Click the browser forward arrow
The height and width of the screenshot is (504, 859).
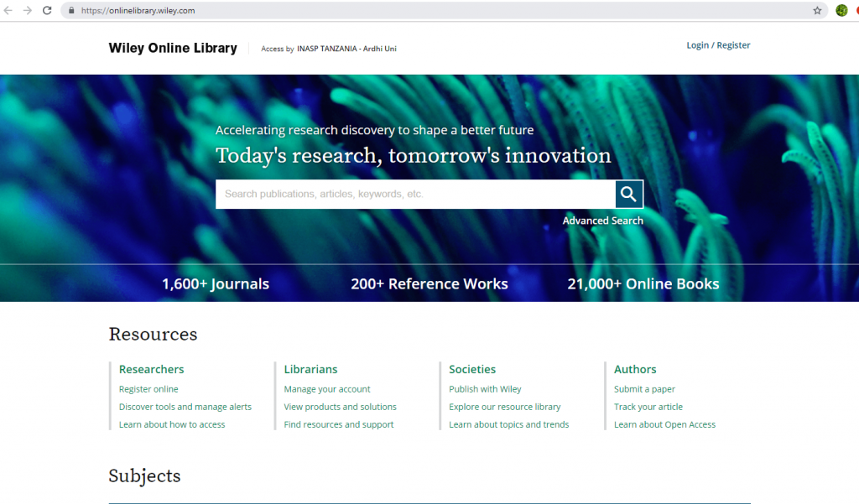point(28,10)
